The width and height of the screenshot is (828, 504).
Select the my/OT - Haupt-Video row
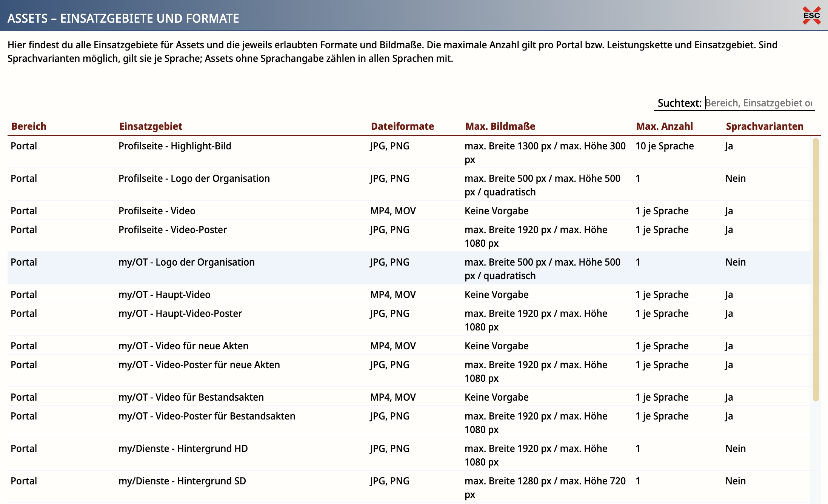click(409, 294)
